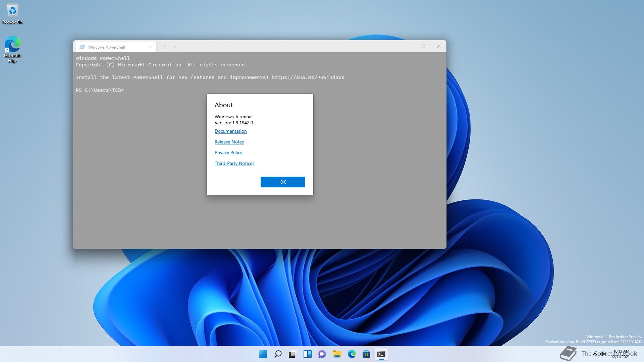Switch to the Windows PowerShell tab
644x362 pixels.
[116, 47]
